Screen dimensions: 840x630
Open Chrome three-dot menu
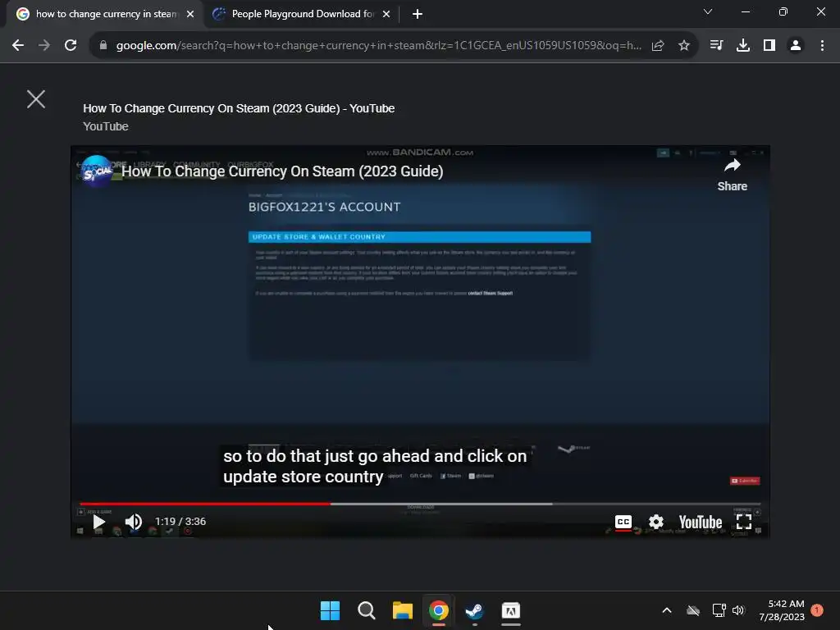[822, 46]
